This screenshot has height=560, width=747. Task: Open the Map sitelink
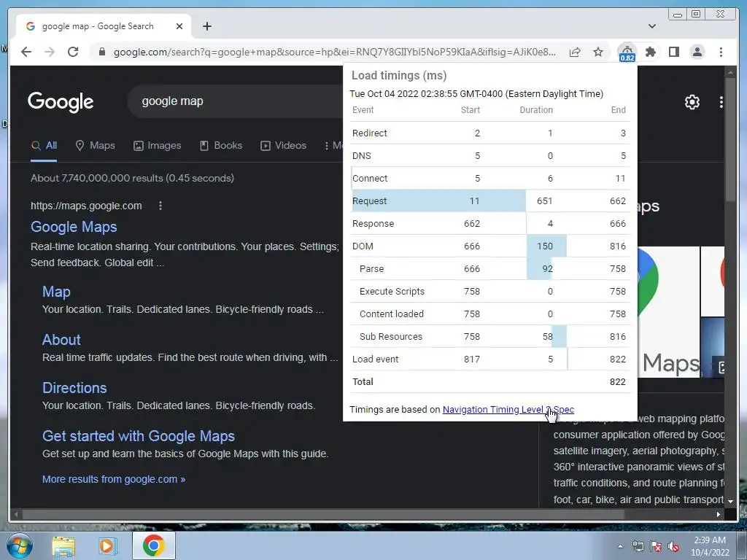56,292
